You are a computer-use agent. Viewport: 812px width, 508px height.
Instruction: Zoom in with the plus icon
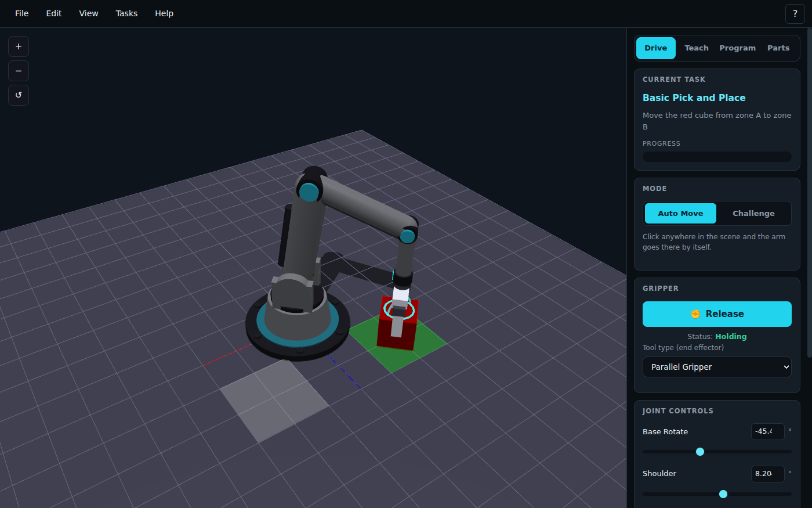[x=19, y=46]
